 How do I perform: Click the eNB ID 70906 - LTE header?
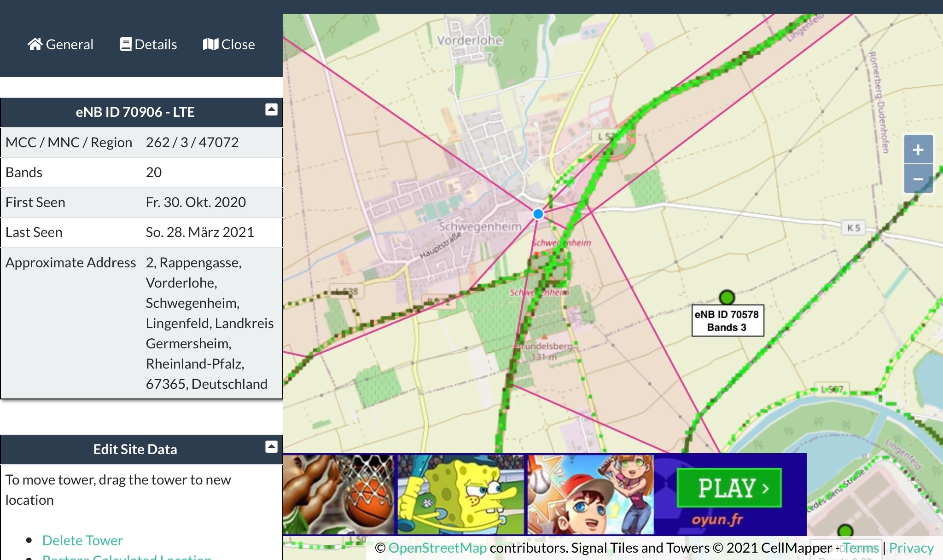click(x=135, y=112)
